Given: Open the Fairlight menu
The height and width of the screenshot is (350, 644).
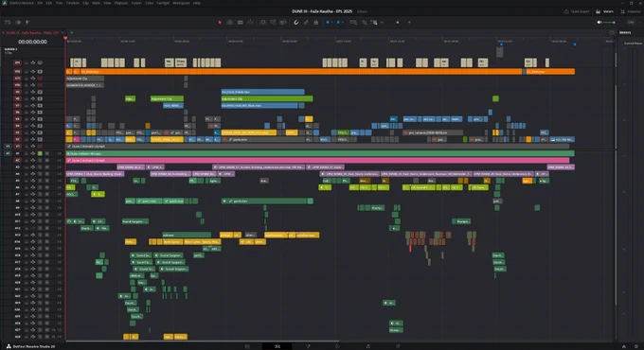Looking at the screenshot, I should coord(163,3).
